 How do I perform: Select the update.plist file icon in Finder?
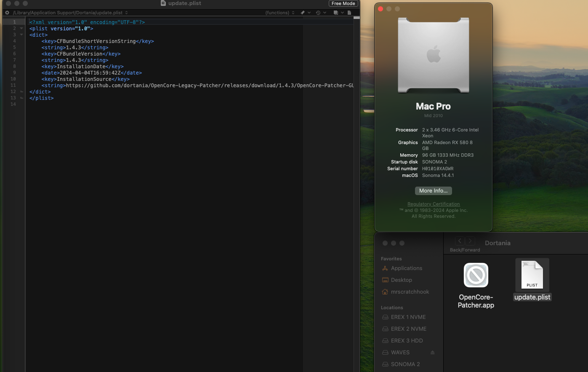[532, 275]
